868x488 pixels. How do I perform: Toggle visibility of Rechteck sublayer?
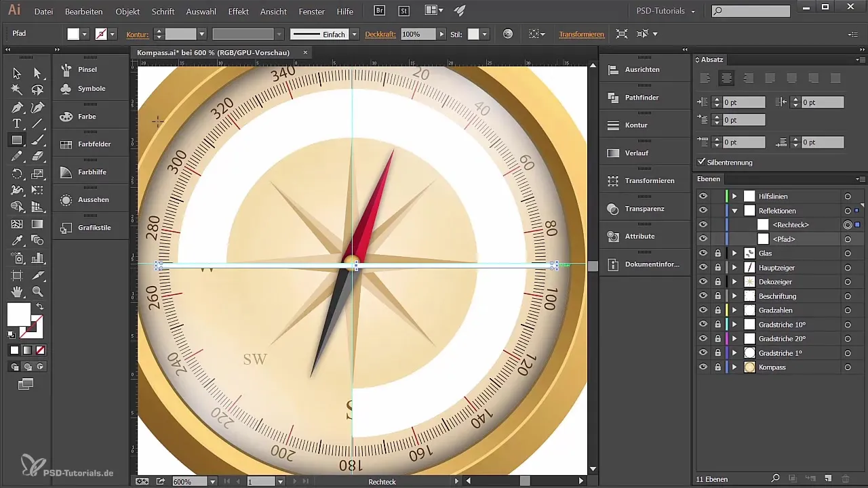pos(703,224)
